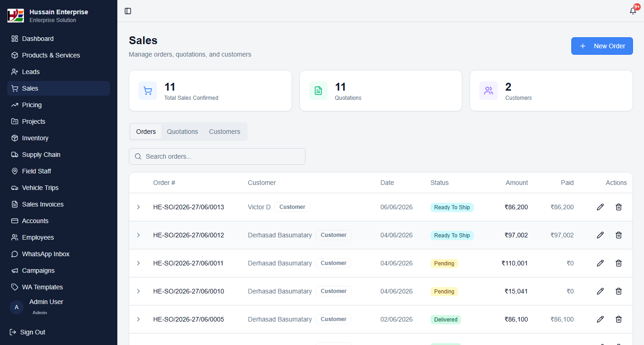Go to Products & Services

pos(58,55)
